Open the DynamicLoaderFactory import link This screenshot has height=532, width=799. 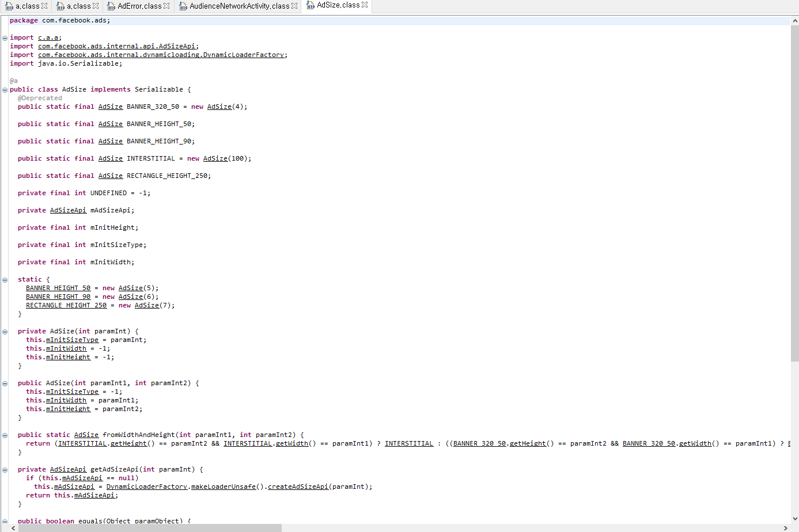(161, 55)
